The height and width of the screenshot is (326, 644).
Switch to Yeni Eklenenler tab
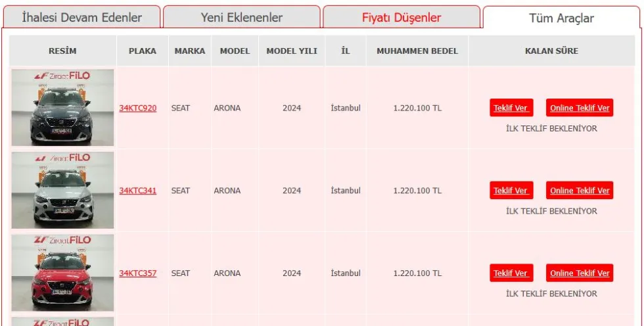click(241, 18)
